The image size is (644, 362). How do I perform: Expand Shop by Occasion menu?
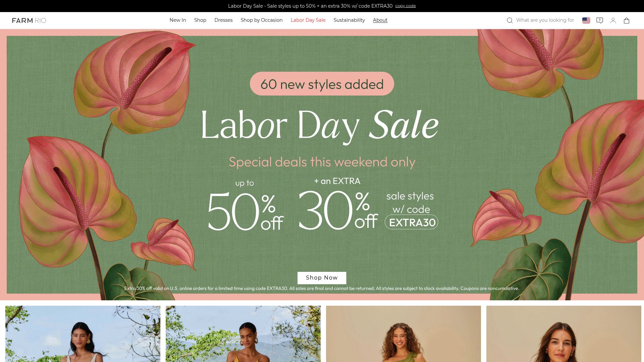click(x=262, y=20)
